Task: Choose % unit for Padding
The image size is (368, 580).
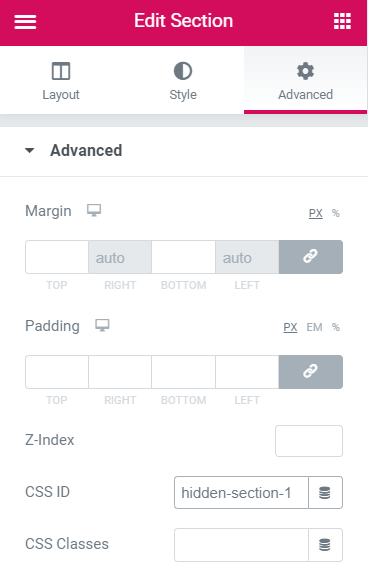Action: pyautogui.click(x=335, y=327)
